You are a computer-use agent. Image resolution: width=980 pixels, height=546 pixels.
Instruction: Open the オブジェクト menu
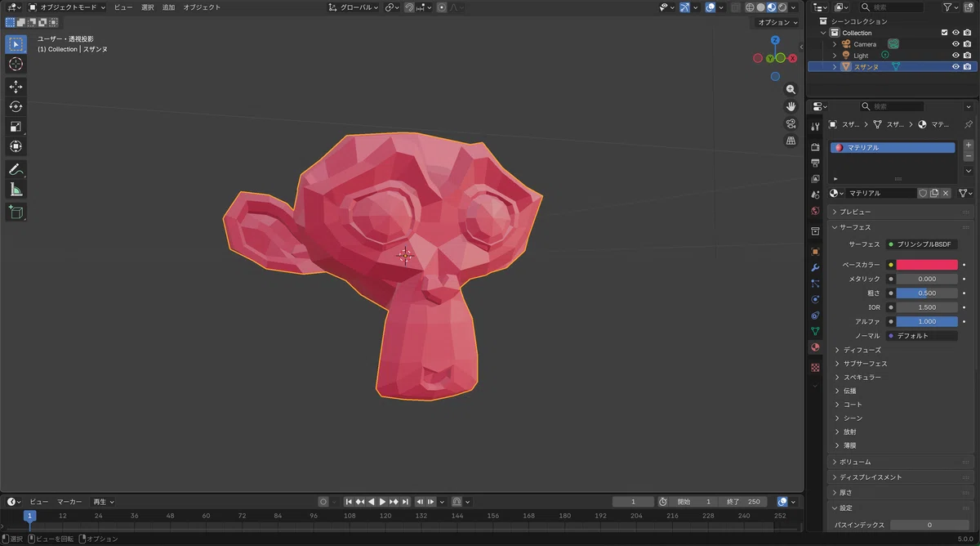(x=202, y=7)
